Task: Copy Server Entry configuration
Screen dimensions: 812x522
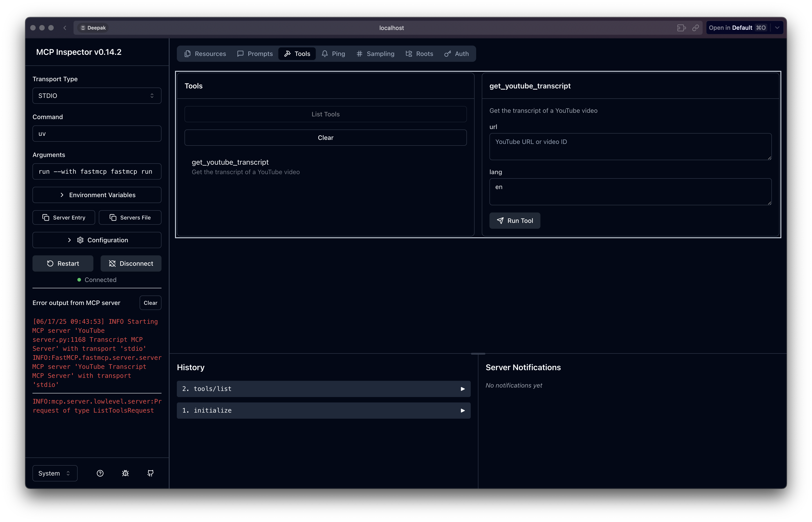Action: pos(64,218)
